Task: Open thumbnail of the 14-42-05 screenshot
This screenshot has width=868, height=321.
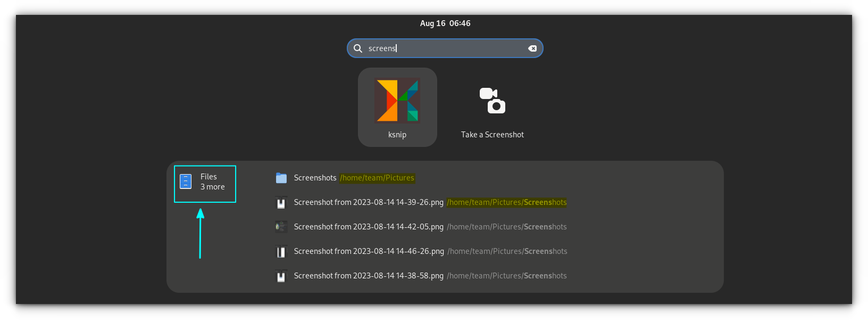Action: tap(281, 227)
